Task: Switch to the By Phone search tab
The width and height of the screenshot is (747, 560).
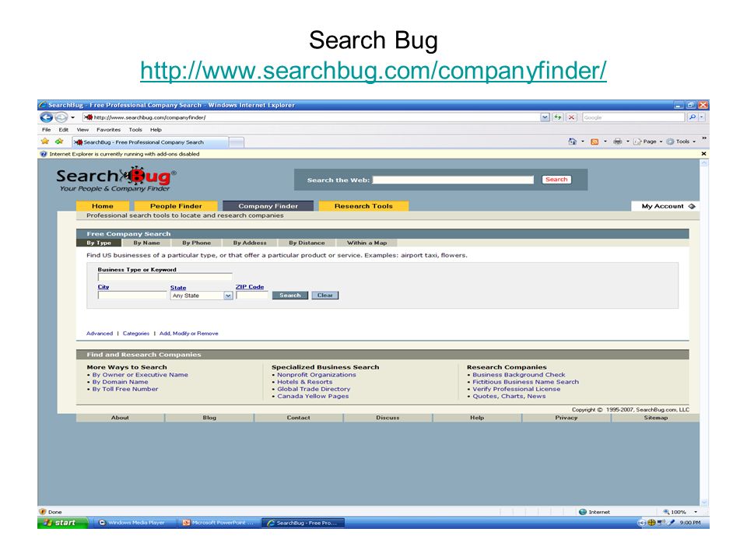Action: tap(196, 243)
